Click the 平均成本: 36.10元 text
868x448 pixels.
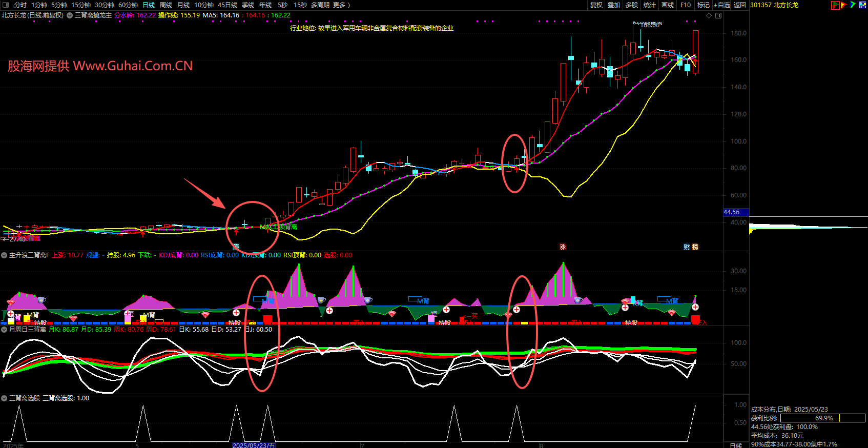tap(777, 436)
